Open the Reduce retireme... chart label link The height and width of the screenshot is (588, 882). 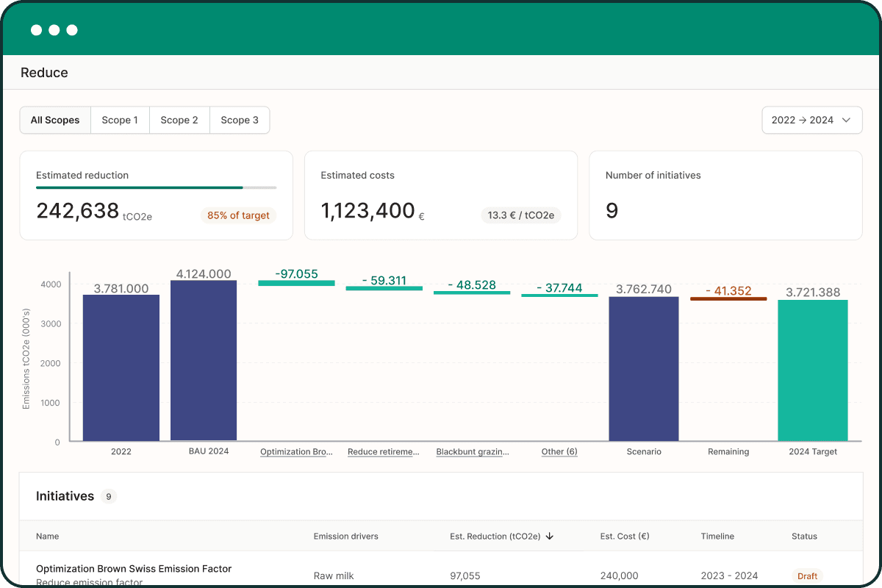[384, 451]
